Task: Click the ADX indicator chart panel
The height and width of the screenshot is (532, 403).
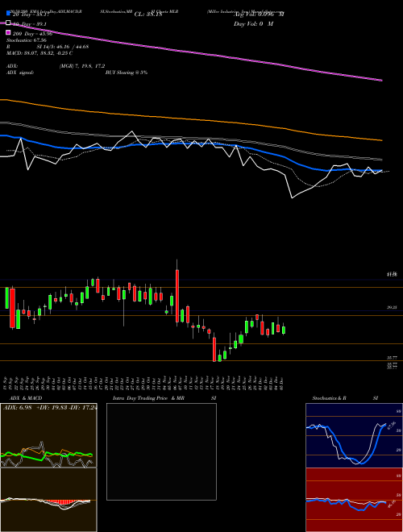Action: point(48,435)
